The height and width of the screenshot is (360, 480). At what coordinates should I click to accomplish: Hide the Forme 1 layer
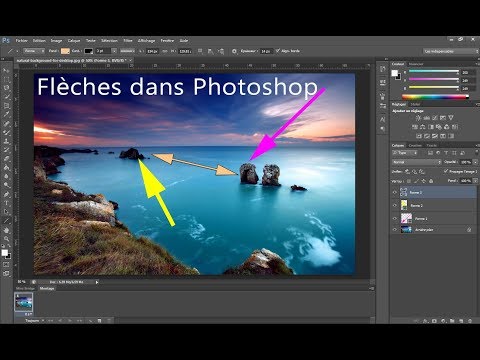395,219
